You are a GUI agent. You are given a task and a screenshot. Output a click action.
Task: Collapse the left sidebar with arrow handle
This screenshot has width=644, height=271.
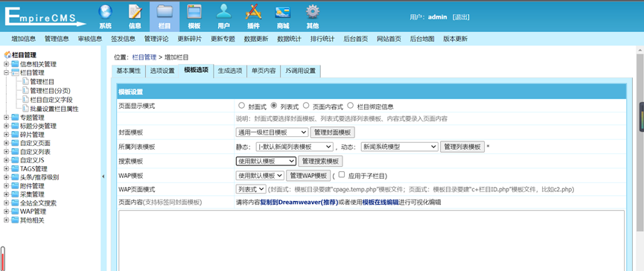103,176
